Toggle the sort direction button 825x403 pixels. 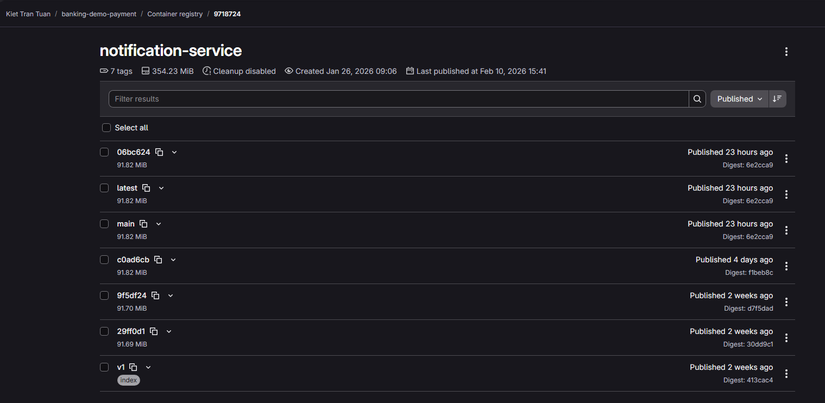778,99
